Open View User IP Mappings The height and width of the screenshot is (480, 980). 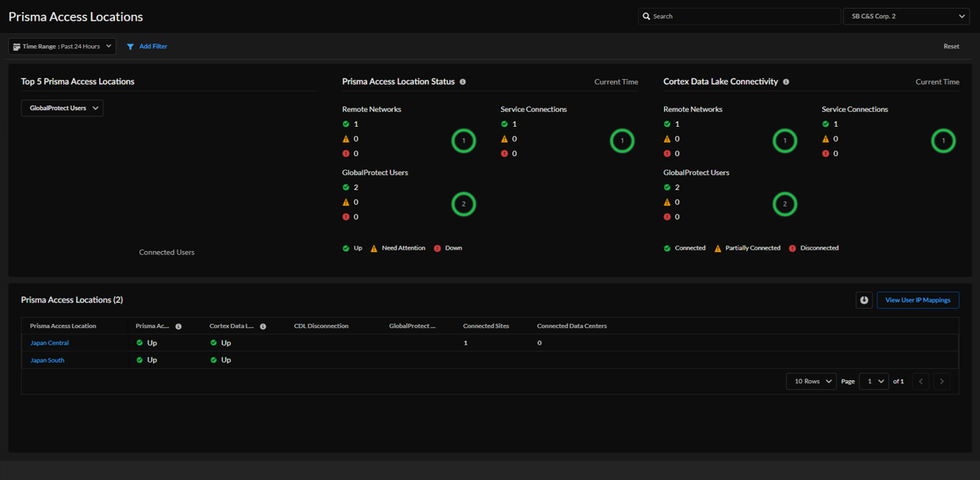coord(917,300)
